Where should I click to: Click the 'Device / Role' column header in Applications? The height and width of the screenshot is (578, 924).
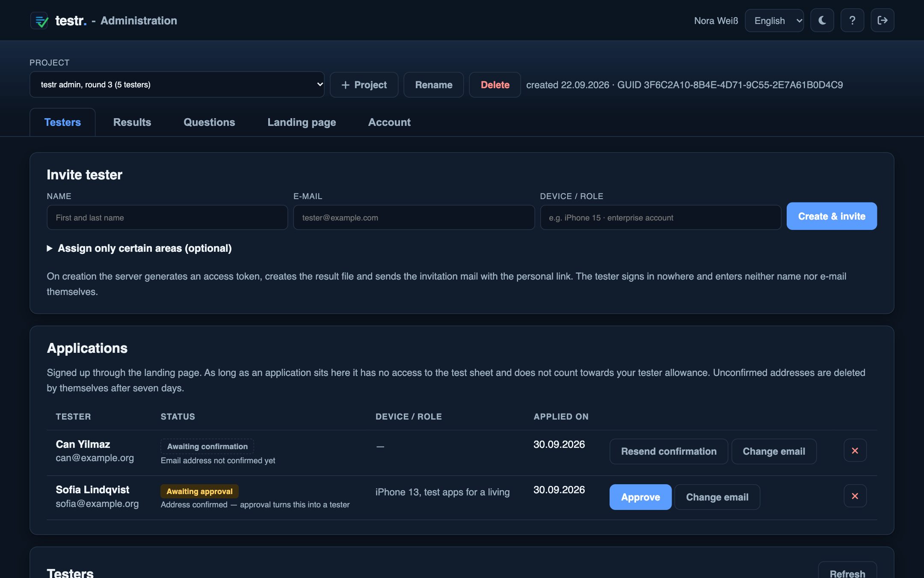pos(409,417)
